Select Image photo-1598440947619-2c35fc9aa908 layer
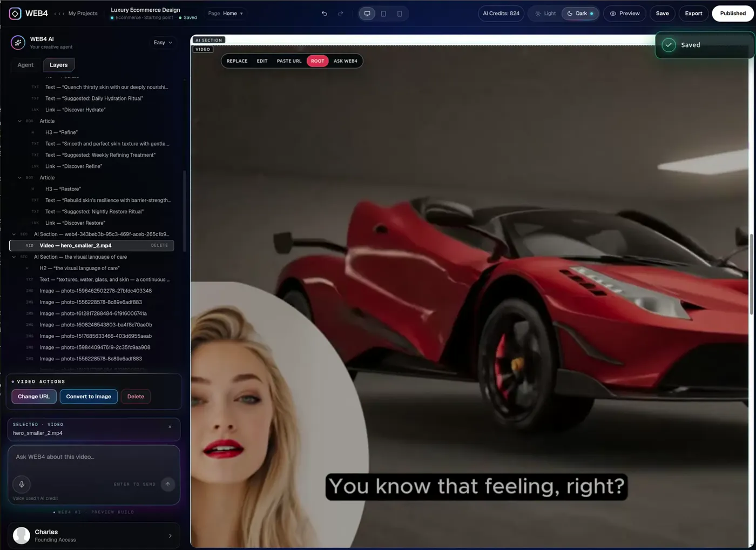Screen dimensions: 756x550 click(92, 348)
